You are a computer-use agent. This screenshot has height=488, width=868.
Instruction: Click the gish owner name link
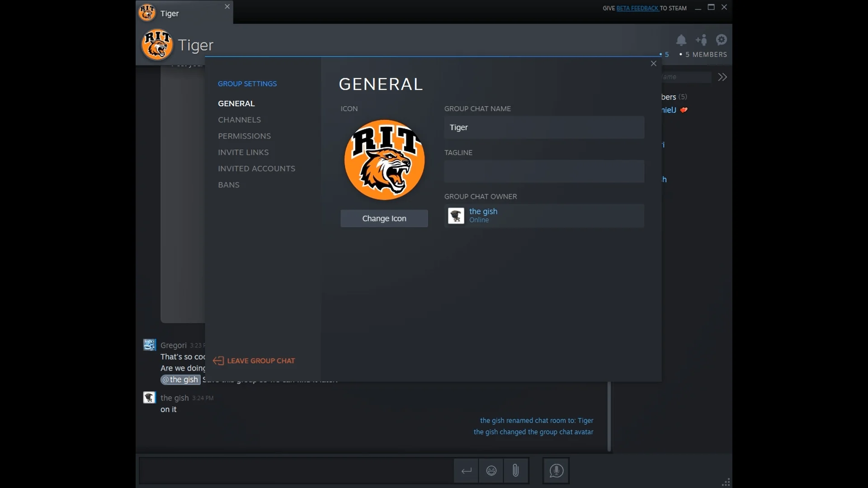point(483,211)
